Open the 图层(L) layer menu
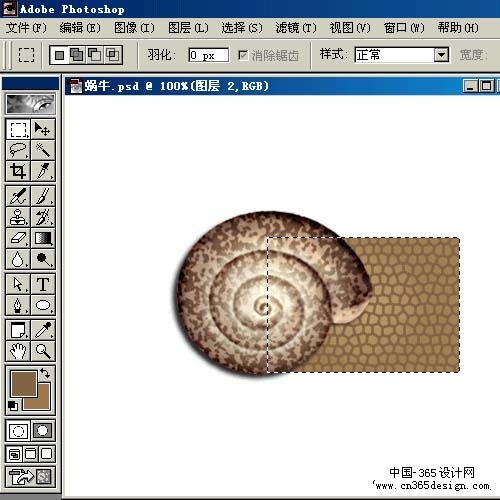500x500 pixels. (x=188, y=28)
